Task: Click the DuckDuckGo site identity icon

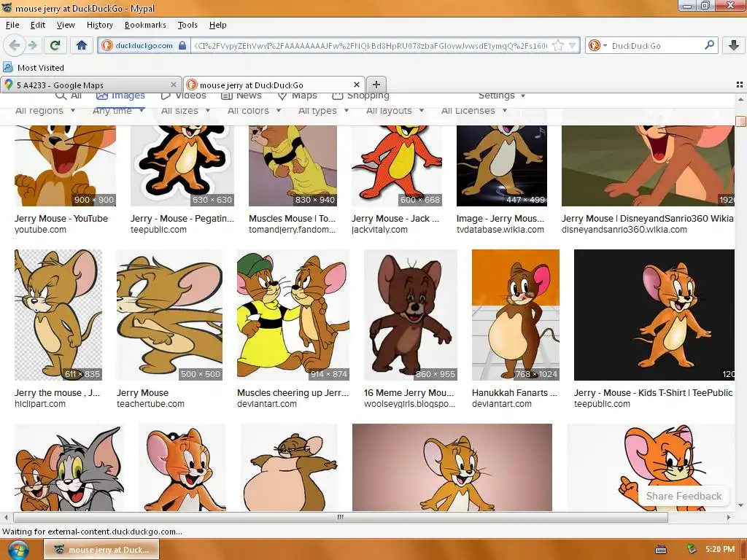Action: coord(107,45)
